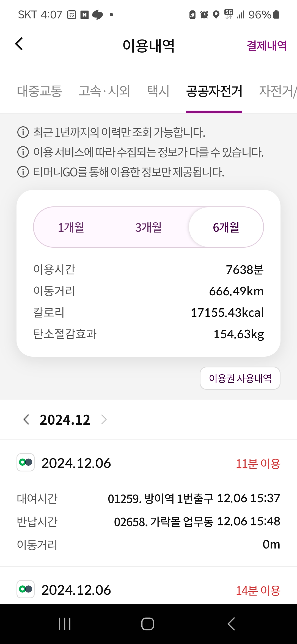297x644 pixels.
Task: Open 결제내역 payment history link
Action: coord(266,46)
